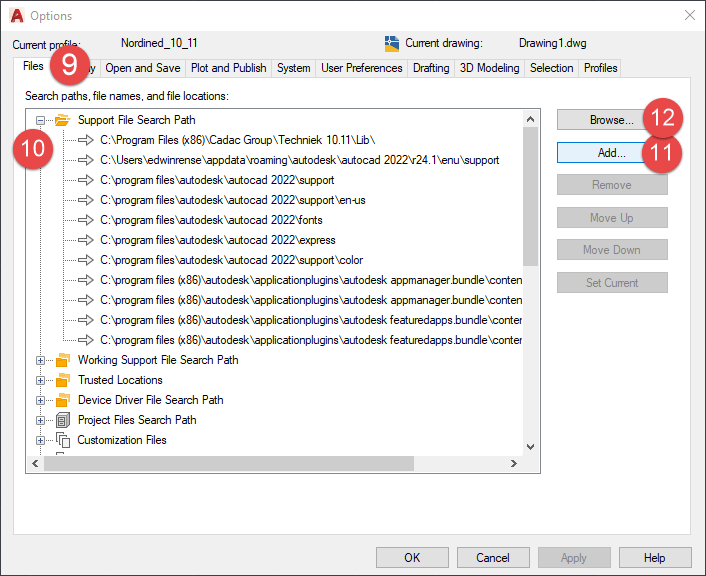Select path ending autocad 2022\support
706x576 pixels.
(x=217, y=180)
